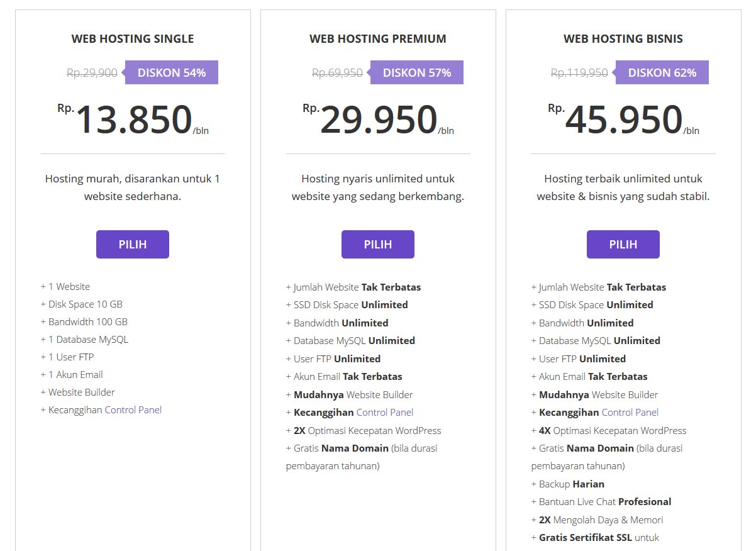Click the Rp. 29.950 price
This screenshot has width=756, height=551.
click(378, 120)
